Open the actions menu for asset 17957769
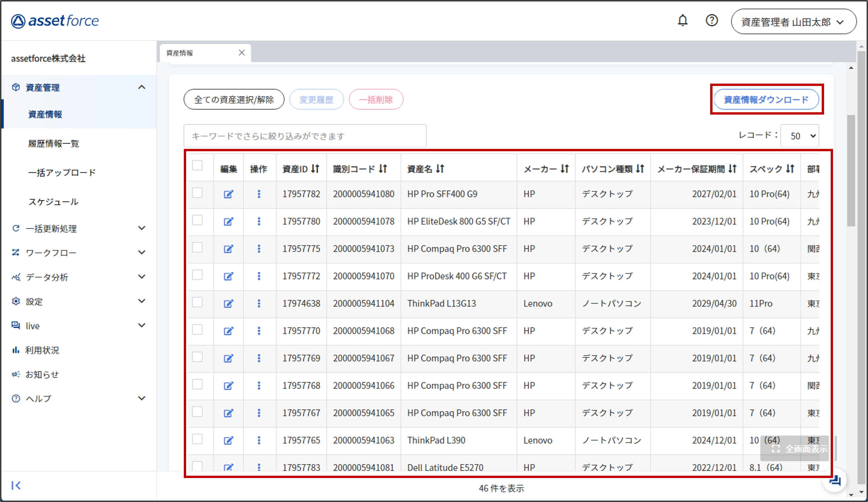The image size is (868, 502). coord(259,358)
